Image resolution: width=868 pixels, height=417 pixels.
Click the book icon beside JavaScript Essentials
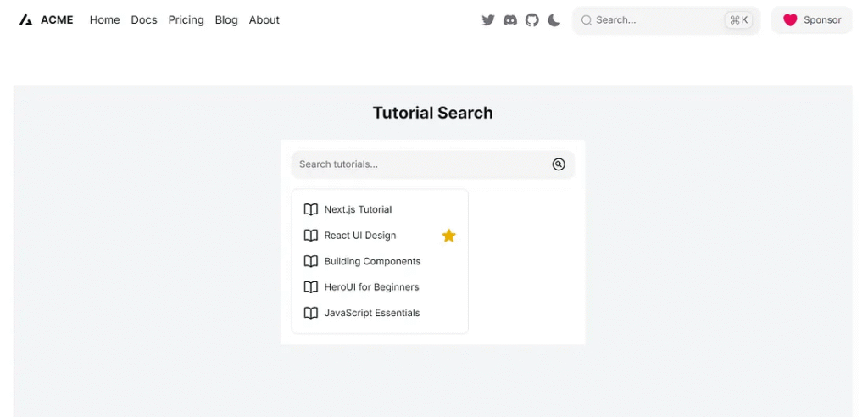(311, 313)
